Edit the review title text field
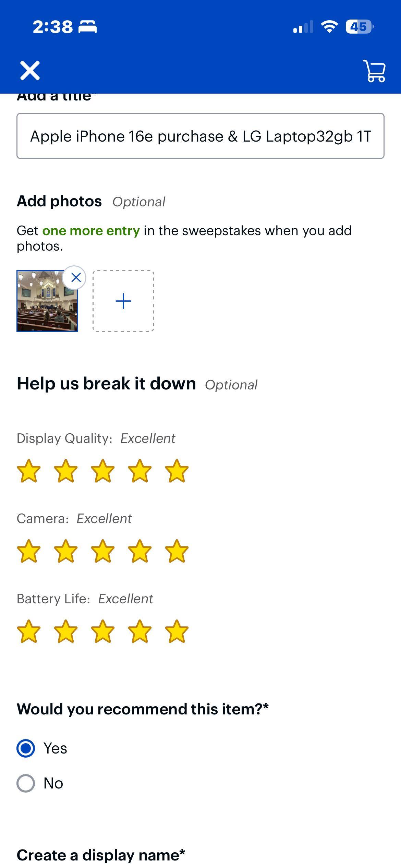The image size is (401, 868). coord(200,135)
